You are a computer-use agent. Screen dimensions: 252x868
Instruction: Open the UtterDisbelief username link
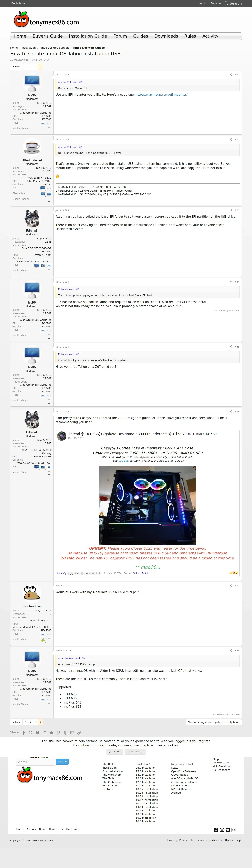tap(32, 160)
